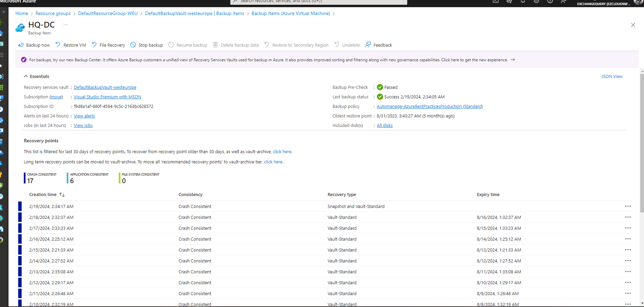This screenshot has width=644, height=307.
Task: Open the JSON View link
Action: tap(612, 76)
